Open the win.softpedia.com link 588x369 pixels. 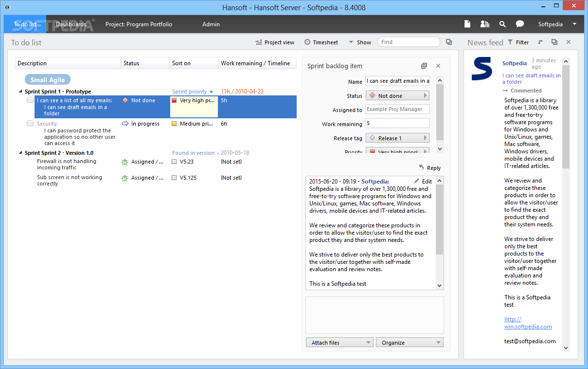pos(528,323)
